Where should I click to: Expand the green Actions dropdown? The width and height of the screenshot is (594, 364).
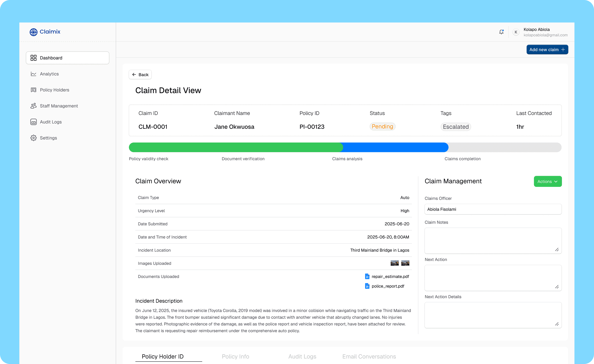[x=547, y=182]
